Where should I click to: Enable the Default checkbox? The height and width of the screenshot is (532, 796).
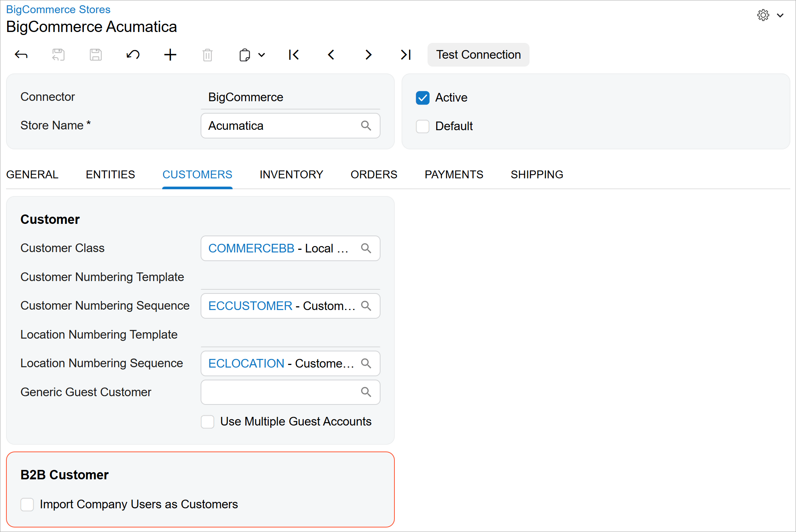click(422, 126)
